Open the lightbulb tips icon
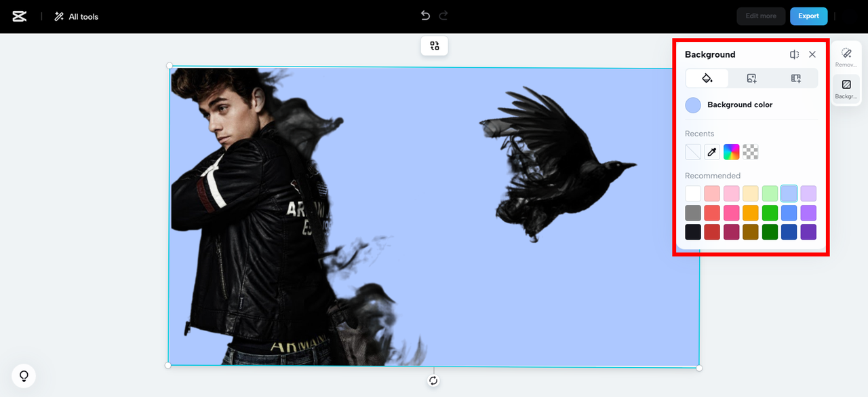The height and width of the screenshot is (397, 868). pos(24,375)
